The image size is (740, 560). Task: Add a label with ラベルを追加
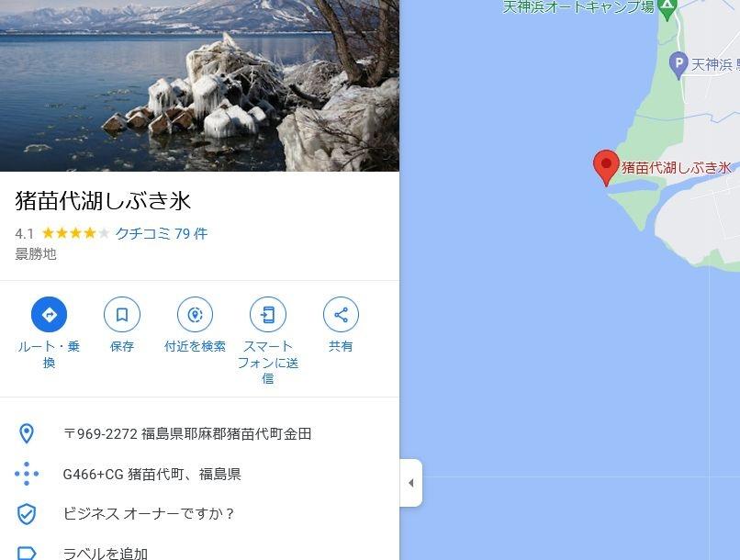[106, 553]
